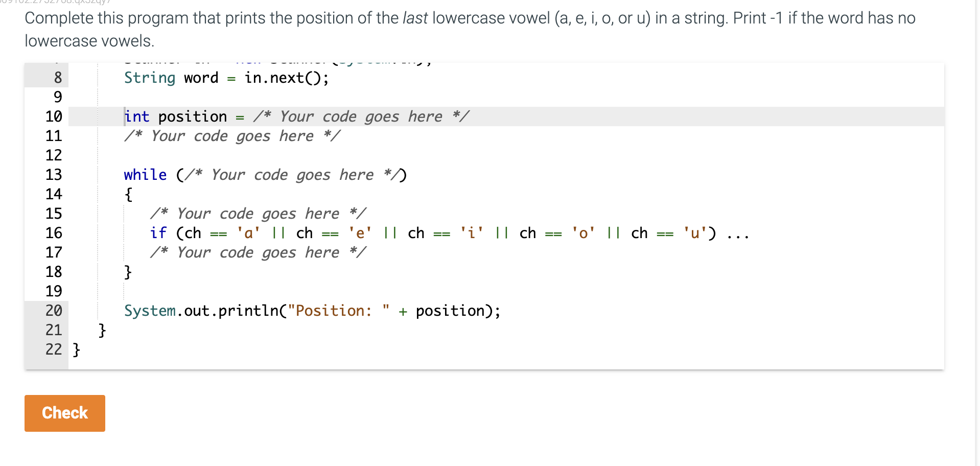Click the closing brace on line 18

128,272
